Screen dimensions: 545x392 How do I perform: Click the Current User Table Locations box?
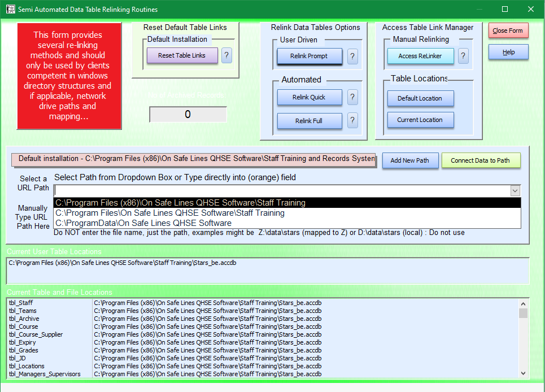(268, 271)
